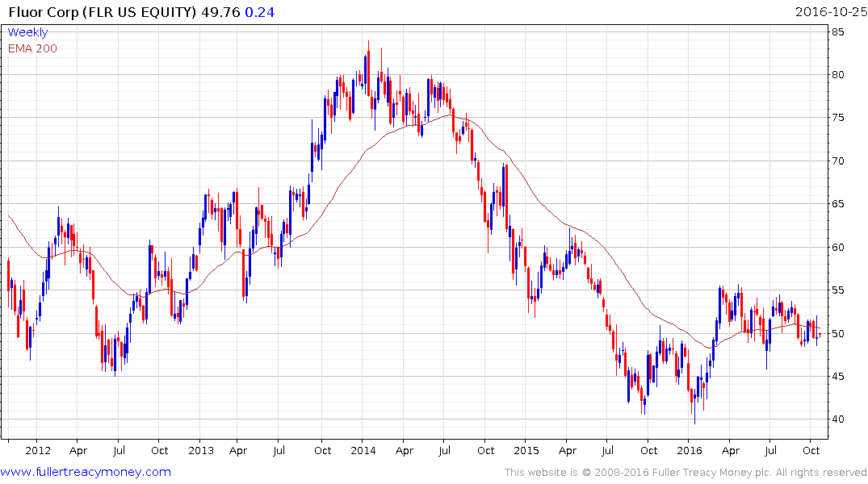Click the 2016 year axis label
868x484 pixels.
point(690,451)
